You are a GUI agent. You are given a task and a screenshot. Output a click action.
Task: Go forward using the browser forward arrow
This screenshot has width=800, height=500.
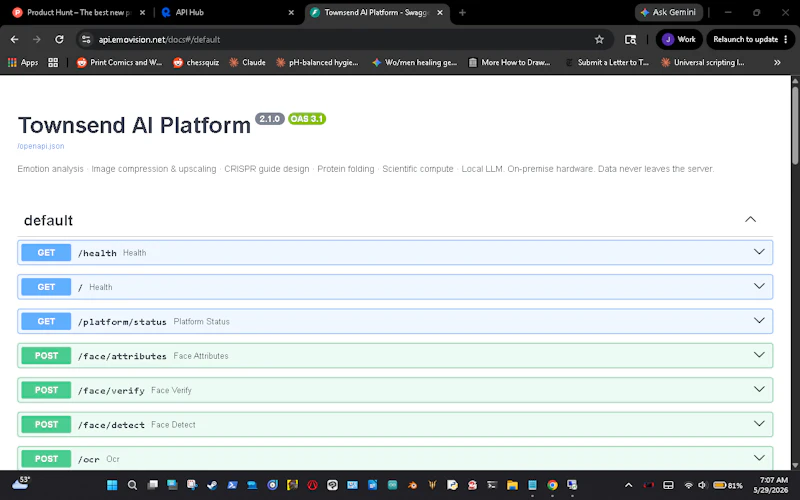pos(36,39)
